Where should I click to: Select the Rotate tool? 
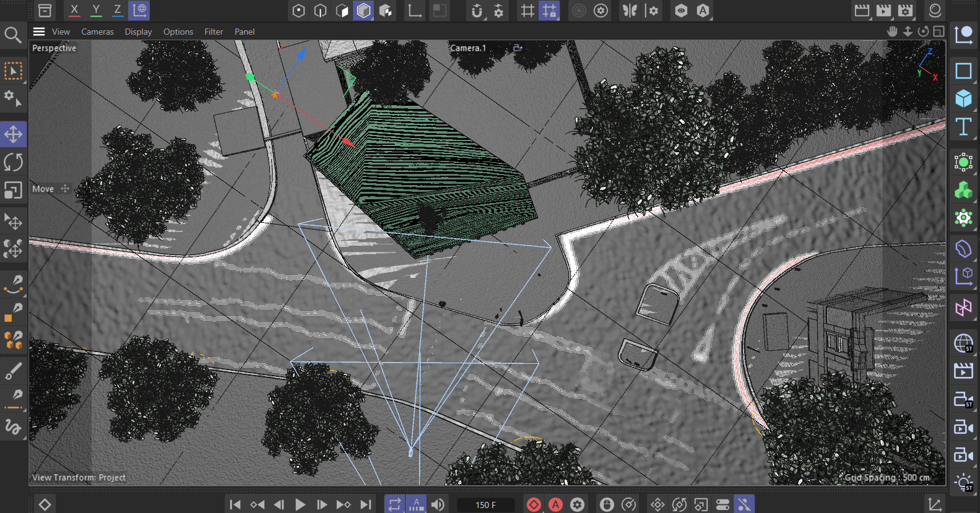[x=13, y=162]
